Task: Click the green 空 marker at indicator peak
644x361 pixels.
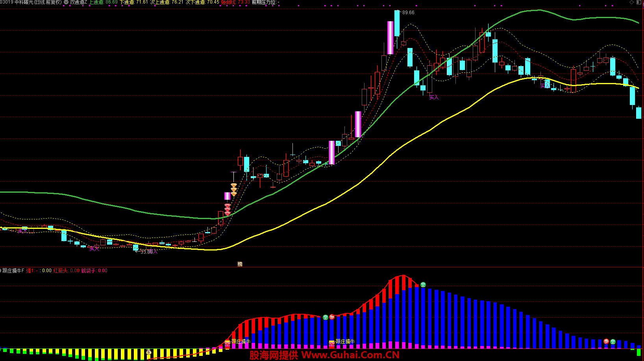Action: click(423, 284)
